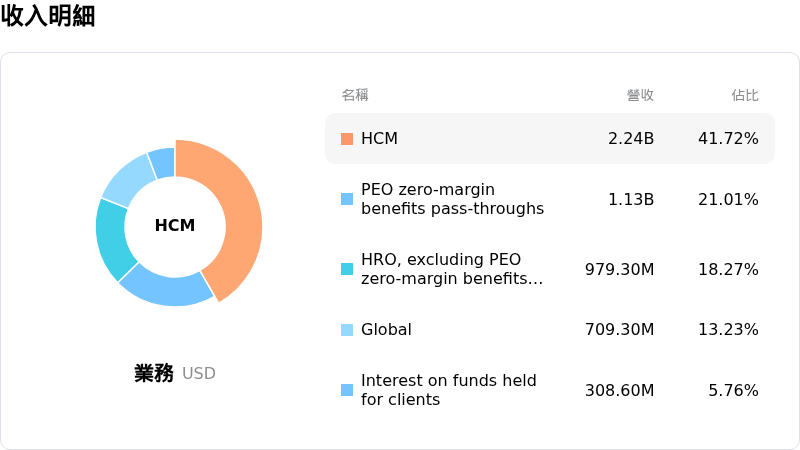This screenshot has width=800, height=450.
Task: Click the 名稱 column header
Action: pyautogui.click(x=355, y=95)
